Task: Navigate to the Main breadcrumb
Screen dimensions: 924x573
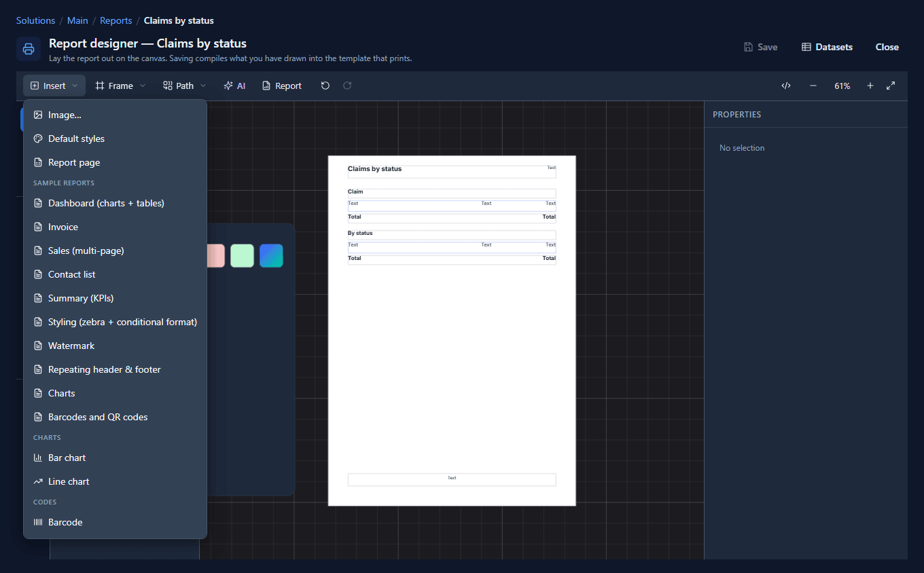Action: tap(77, 21)
